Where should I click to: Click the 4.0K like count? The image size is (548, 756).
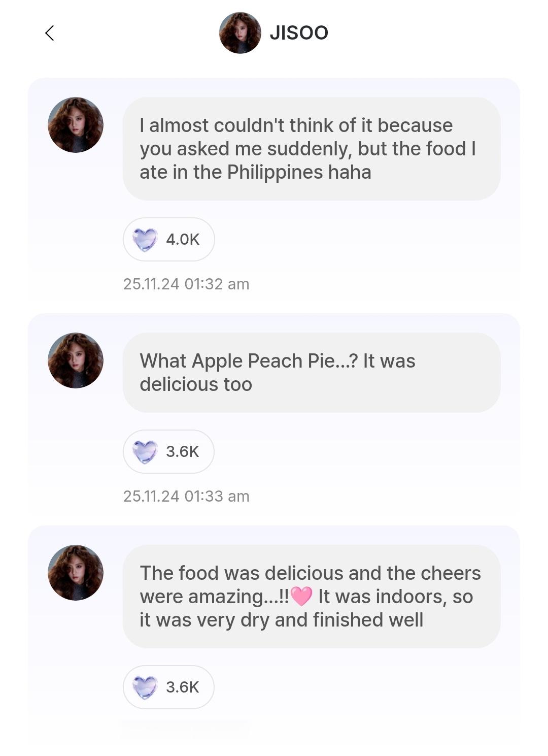coord(183,240)
